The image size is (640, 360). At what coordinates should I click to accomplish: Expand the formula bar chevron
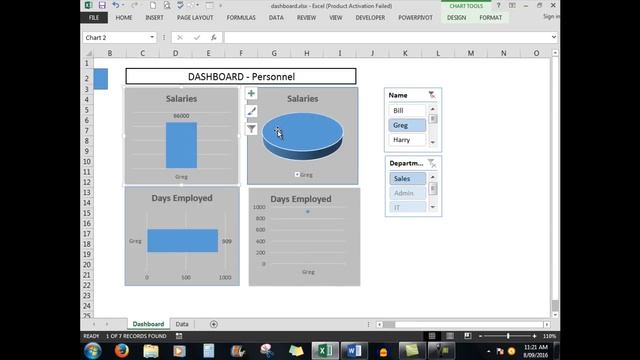(553, 37)
